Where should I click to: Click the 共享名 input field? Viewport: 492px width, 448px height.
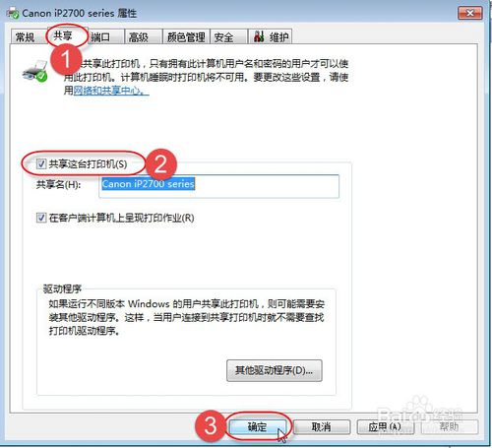point(218,186)
